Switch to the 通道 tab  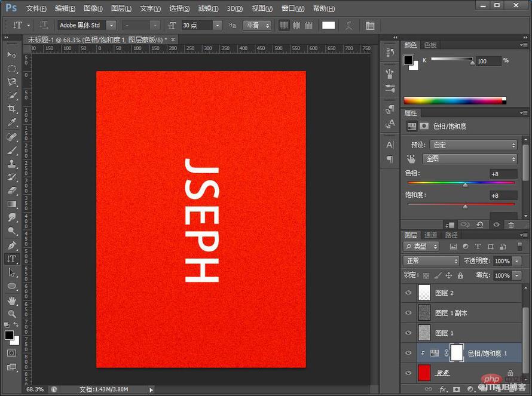430,235
